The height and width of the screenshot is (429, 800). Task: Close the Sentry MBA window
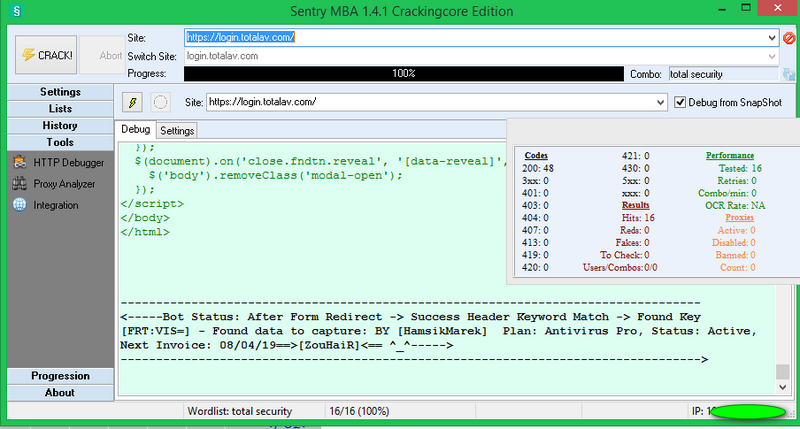[x=778, y=8]
